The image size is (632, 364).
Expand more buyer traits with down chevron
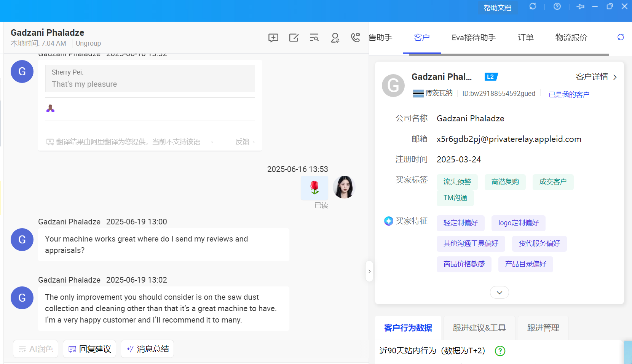click(499, 292)
